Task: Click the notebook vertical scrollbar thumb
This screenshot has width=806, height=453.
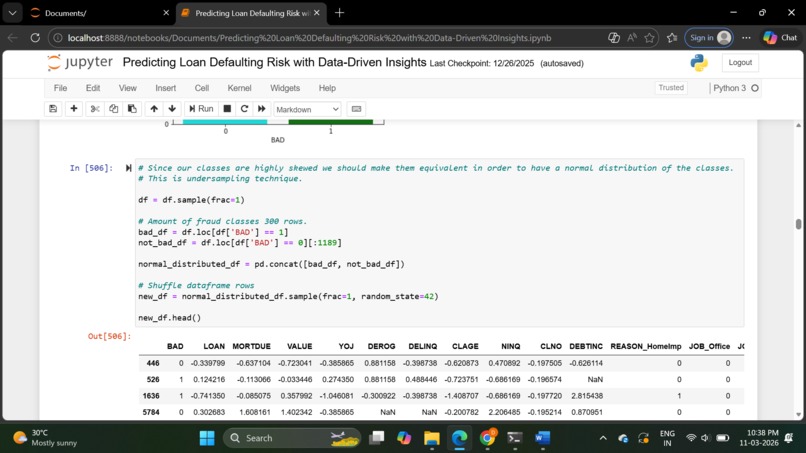Action: [798, 224]
